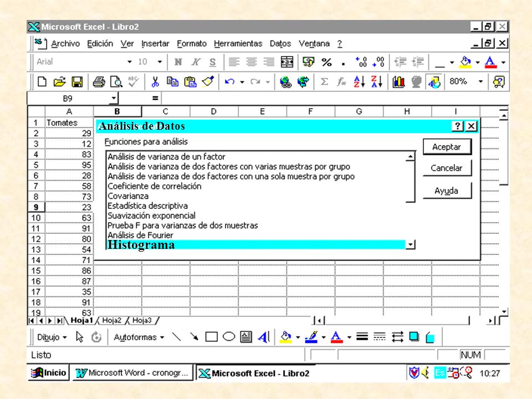The width and height of the screenshot is (532, 399).
Task: Apply the red font color in formatting toolbar
Action: tap(490, 62)
